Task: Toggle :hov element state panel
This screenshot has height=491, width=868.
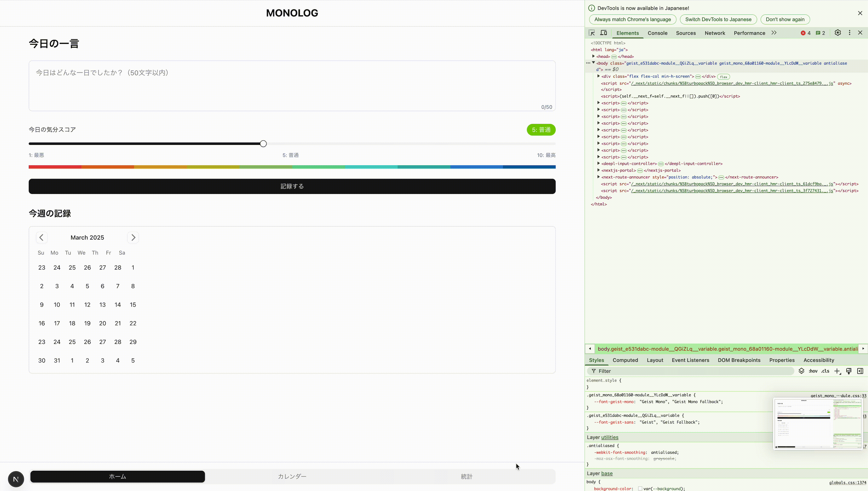Action: pyautogui.click(x=813, y=371)
